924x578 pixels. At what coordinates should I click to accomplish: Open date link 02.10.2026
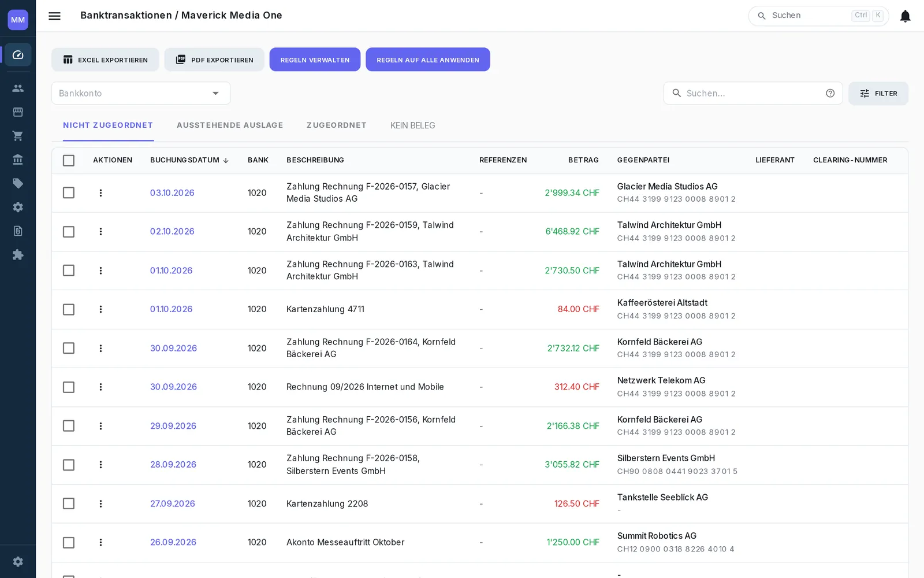(x=172, y=231)
